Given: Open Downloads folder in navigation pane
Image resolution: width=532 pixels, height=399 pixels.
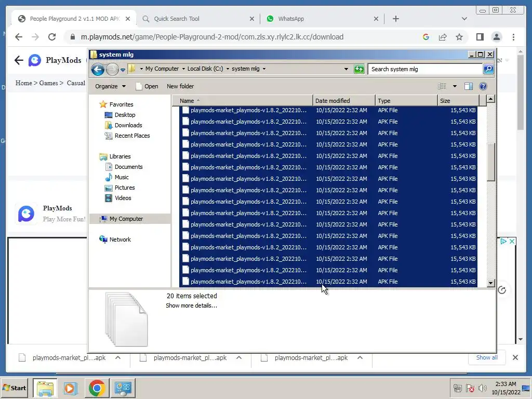Looking at the screenshot, I should click(128, 125).
